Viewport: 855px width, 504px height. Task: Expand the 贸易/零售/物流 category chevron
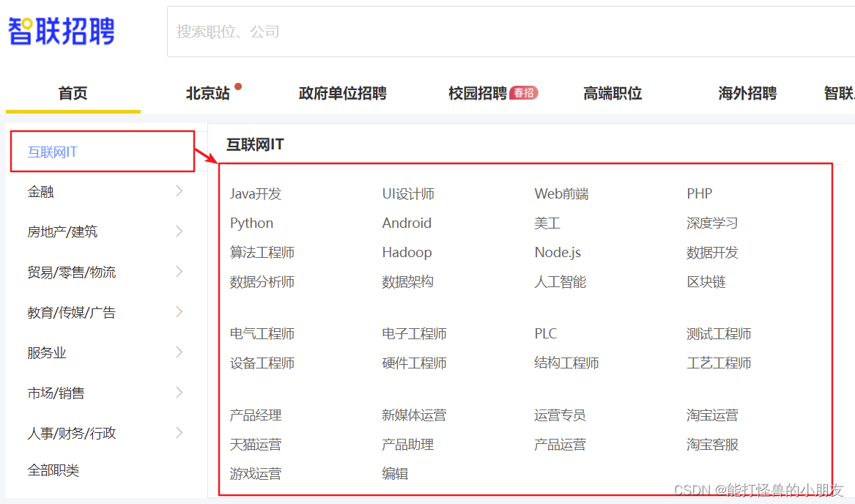coord(179,272)
